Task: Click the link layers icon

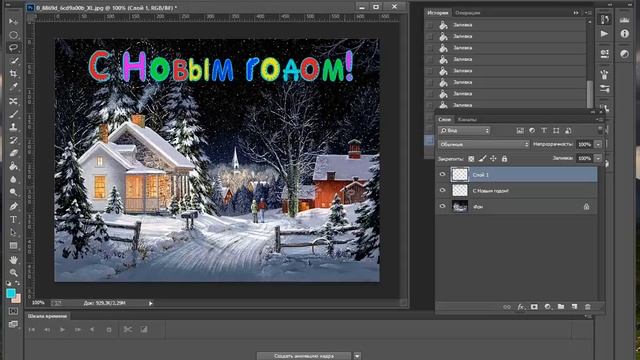Action: click(x=507, y=307)
